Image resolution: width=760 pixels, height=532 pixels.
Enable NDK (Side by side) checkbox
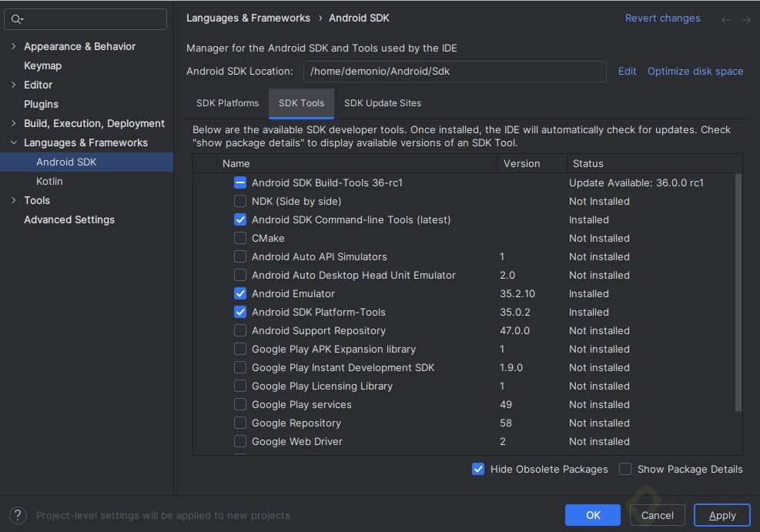240,201
